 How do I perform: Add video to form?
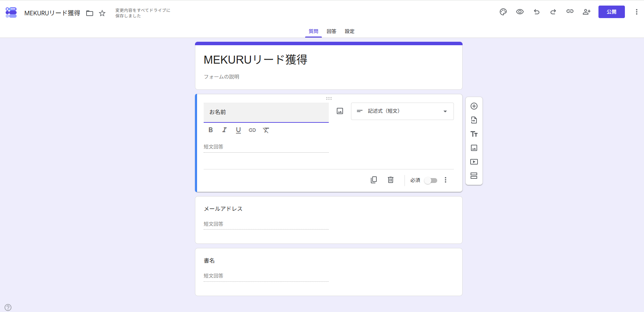tap(474, 162)
